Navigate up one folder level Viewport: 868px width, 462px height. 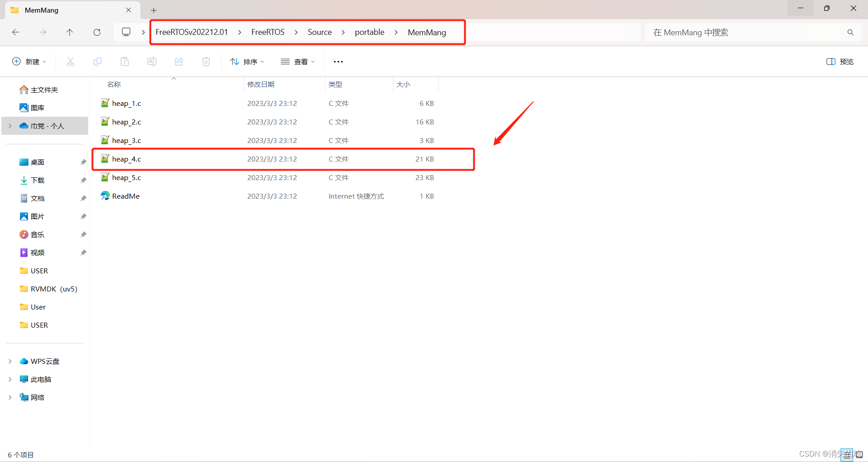pos(70,32)
